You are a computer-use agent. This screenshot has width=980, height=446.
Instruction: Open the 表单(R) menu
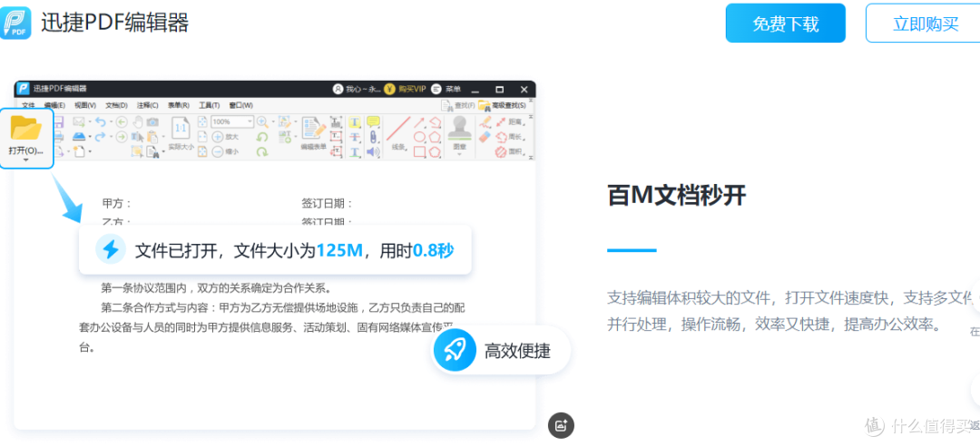[179, 105]
